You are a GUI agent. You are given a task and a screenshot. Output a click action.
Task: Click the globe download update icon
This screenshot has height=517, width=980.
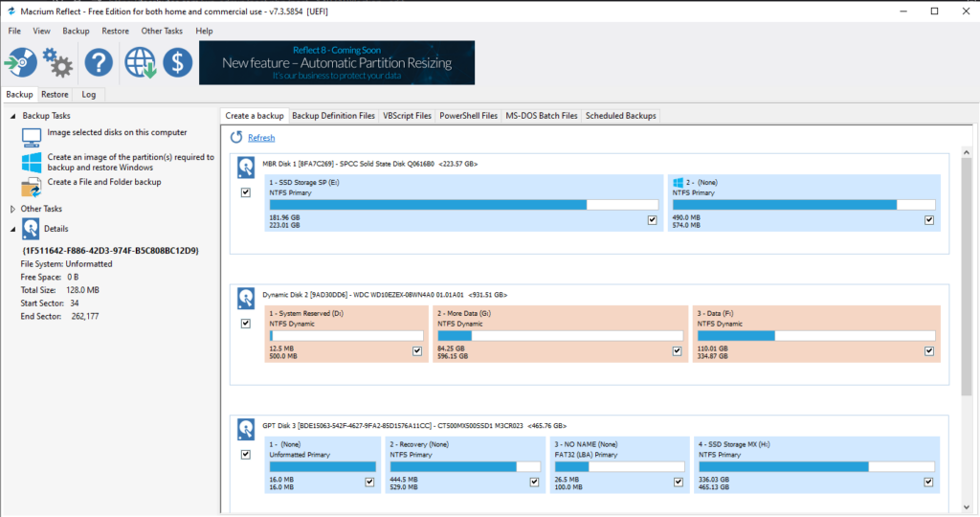coord(140,63)
